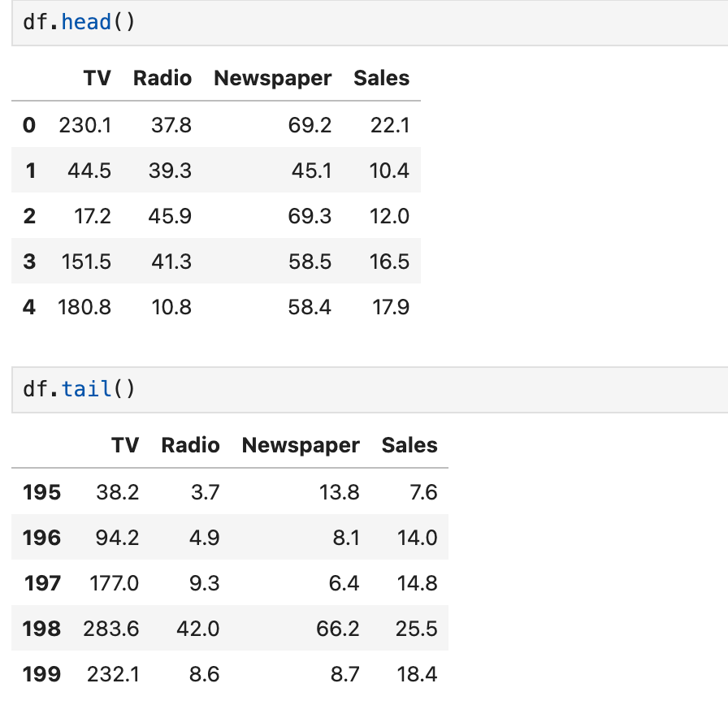This screenshot has width=728, height=718.
Task: Click the Sales column header in head output
Action: click(381, 78)
